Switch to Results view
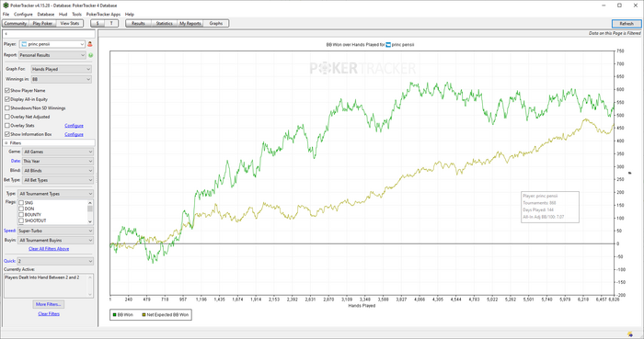The width and height of the screenshot is (644, 339). [x=138, y=23]
